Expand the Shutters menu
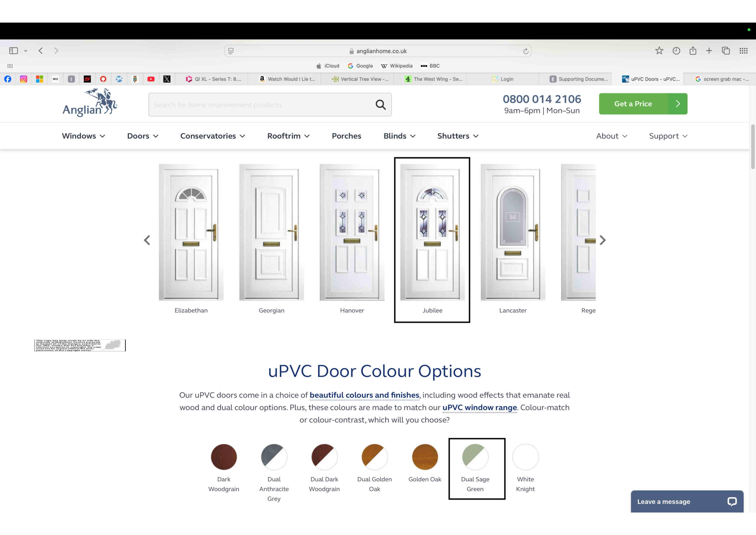Image resolution: width=756 pixels, height=535 pixels. [458, 136]
